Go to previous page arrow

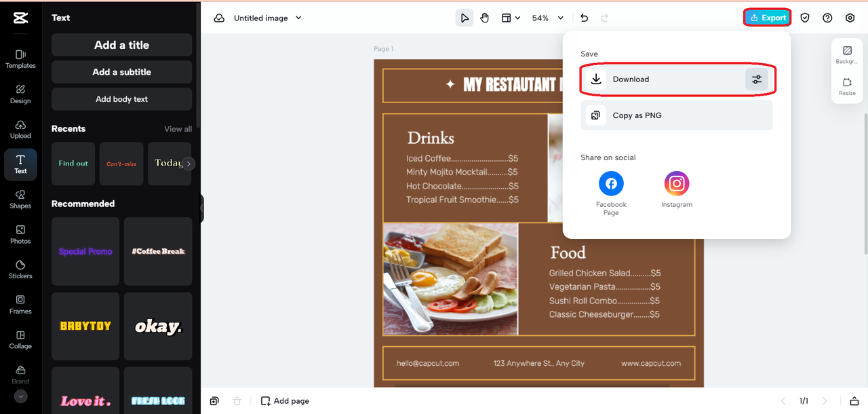[783, 401]
